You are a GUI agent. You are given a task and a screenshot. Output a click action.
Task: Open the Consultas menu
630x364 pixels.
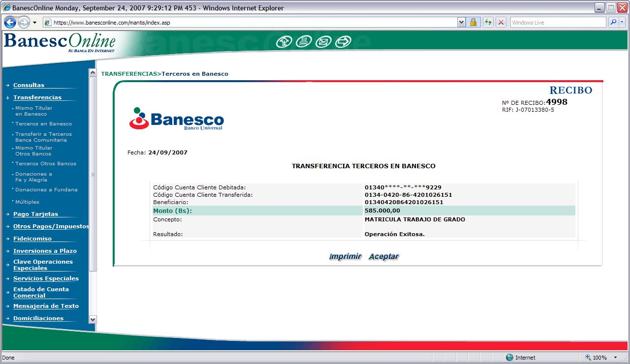click(x=29, y=85)
